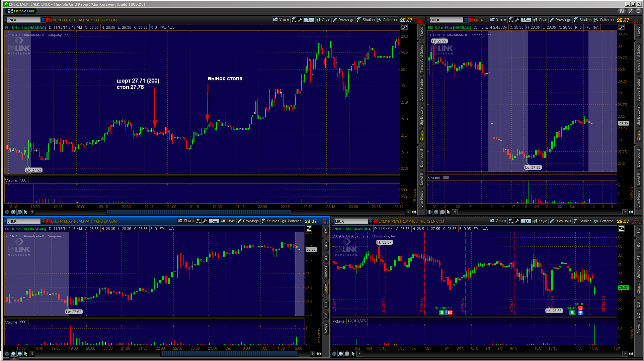
Task: Zoom in on the 1m chart
Action: point(13,212)
